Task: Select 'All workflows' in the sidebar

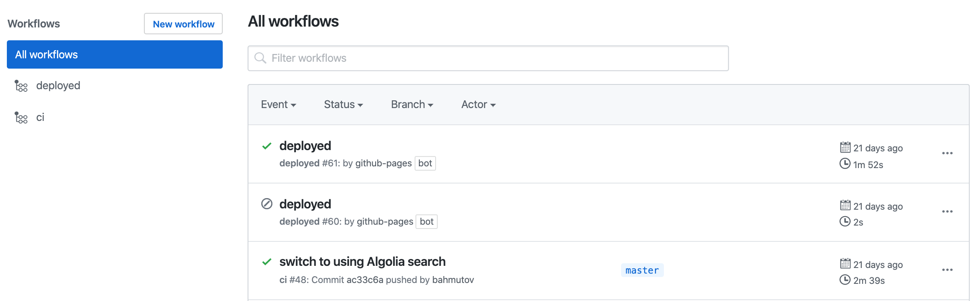Action: point(115,54)
